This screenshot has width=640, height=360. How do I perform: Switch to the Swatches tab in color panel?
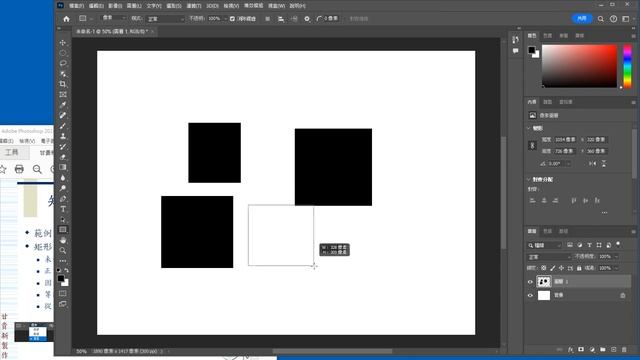[x=547, y=36]
